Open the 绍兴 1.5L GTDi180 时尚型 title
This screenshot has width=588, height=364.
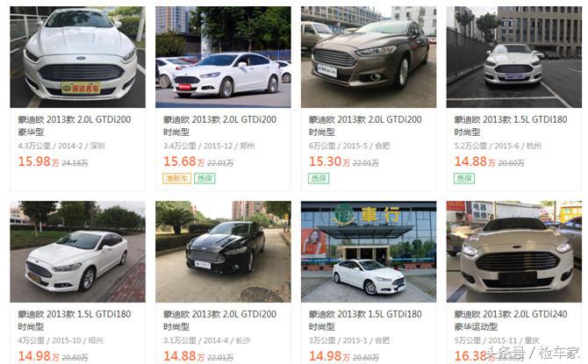pyautogui.click(x=75, y=320)
